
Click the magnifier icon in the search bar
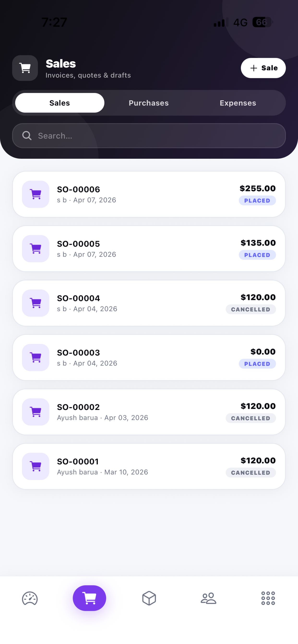click(x=27, y=136)
